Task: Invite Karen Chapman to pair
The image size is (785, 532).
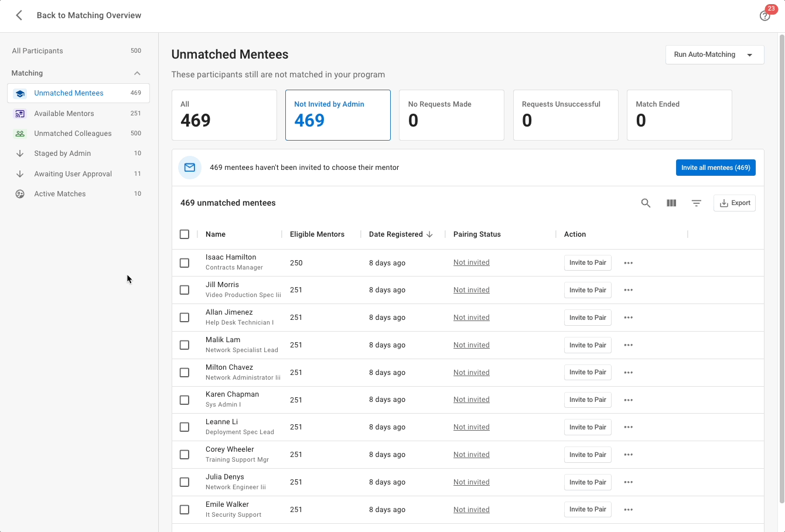Action: [588, 400]
